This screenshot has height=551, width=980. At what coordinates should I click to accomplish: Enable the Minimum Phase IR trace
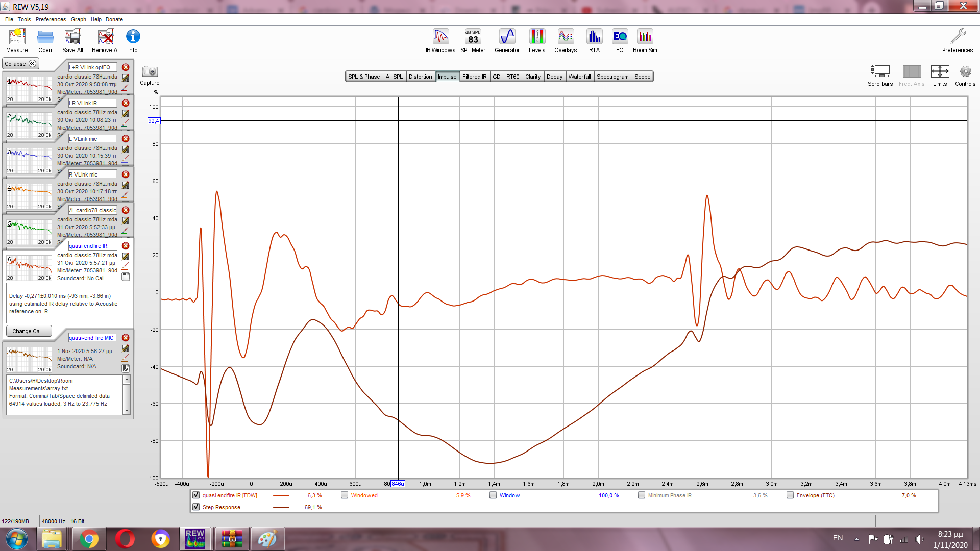[642, 495]
